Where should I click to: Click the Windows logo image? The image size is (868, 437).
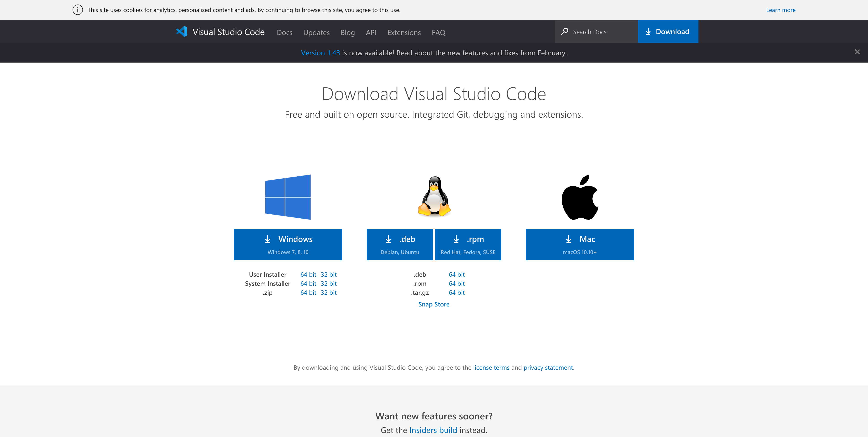pos(288,197)
